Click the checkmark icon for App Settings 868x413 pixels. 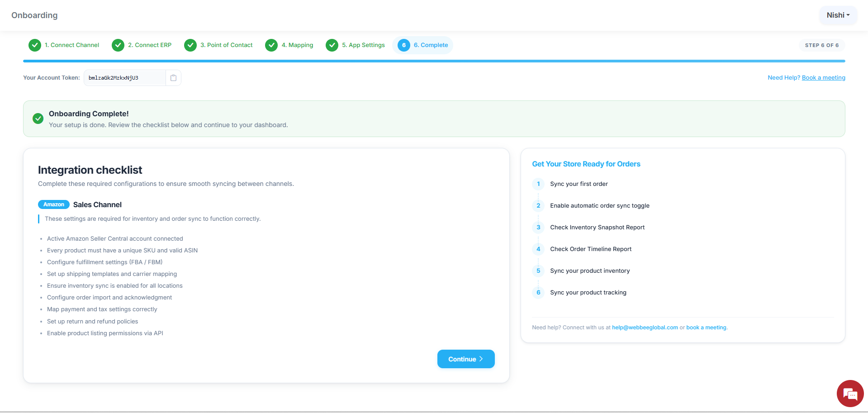click(332, 45)
